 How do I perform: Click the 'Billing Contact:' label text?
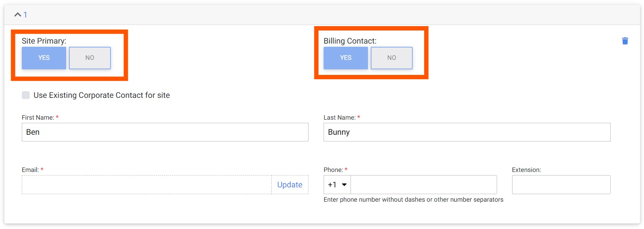350,41
